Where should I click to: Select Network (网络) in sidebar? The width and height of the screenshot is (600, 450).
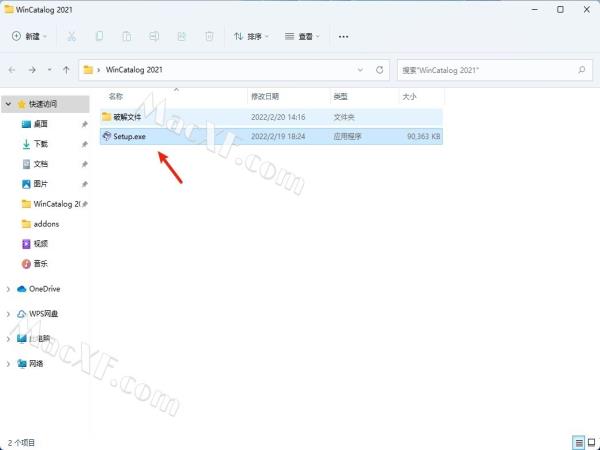click(36, 364)
